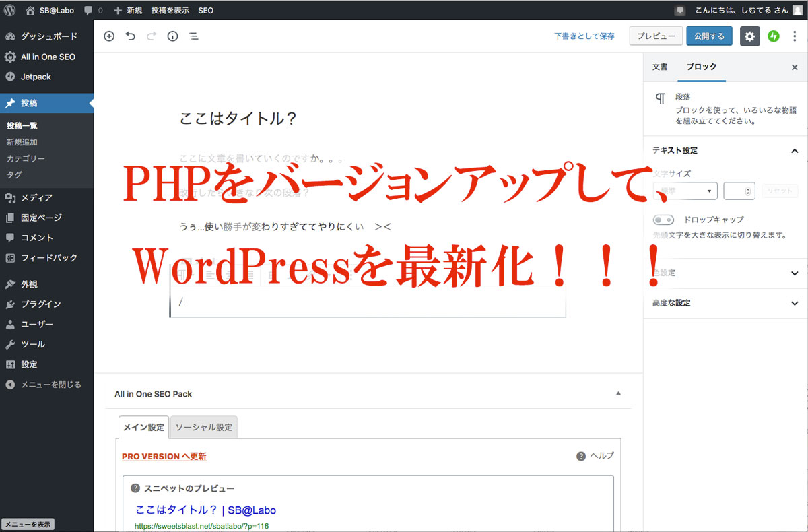Click paragraph starting うぅ...使い勝手
The image size is (808, 532).
click(285, 226)
